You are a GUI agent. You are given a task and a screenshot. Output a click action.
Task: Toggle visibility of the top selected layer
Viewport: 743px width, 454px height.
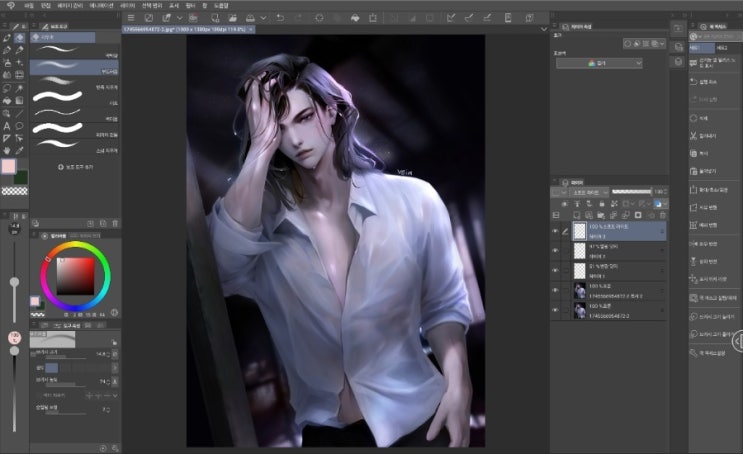point(555,231)
